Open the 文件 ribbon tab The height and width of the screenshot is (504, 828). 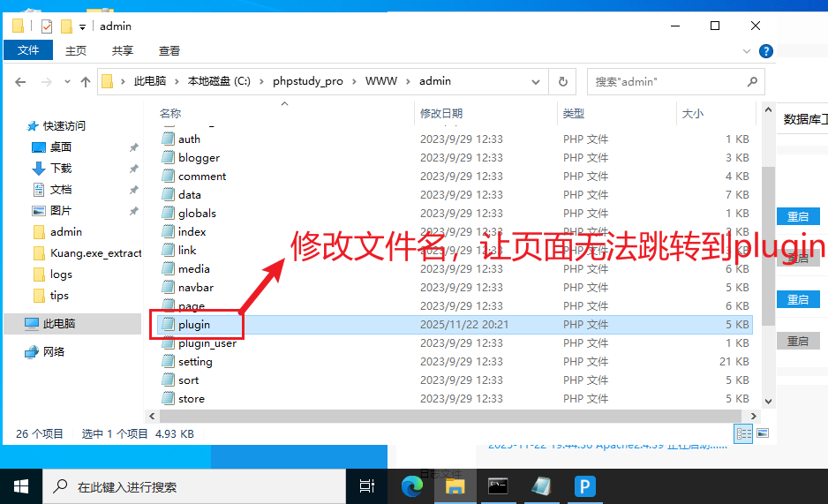point(28,50)
